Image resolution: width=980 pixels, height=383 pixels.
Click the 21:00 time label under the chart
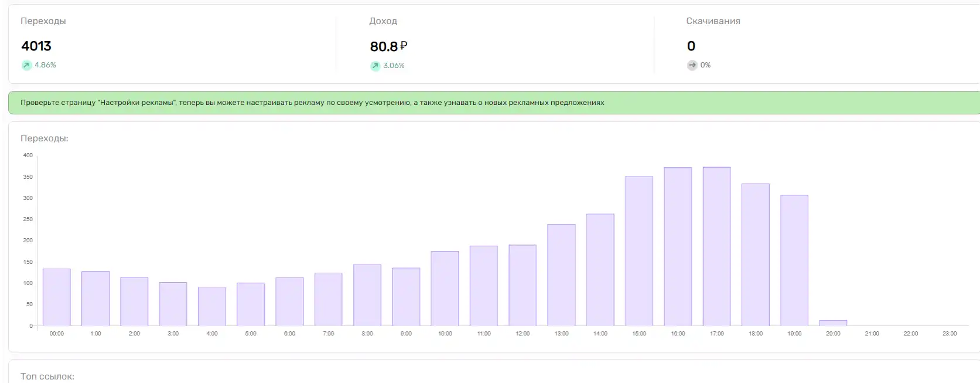[872, 334]
